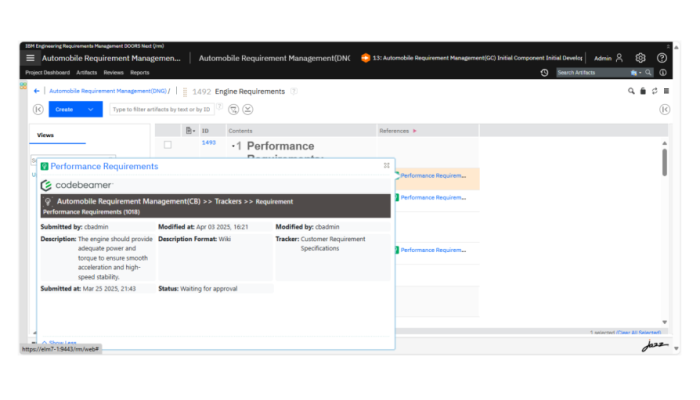Click the filter artifacts text field
The image size is (700, 400).
tap(160, 109)
